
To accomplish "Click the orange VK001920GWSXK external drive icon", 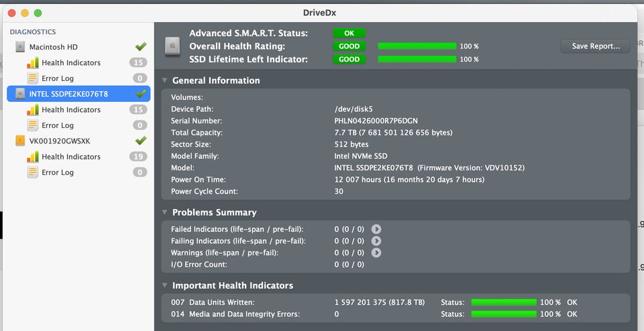I will [20, 141].
